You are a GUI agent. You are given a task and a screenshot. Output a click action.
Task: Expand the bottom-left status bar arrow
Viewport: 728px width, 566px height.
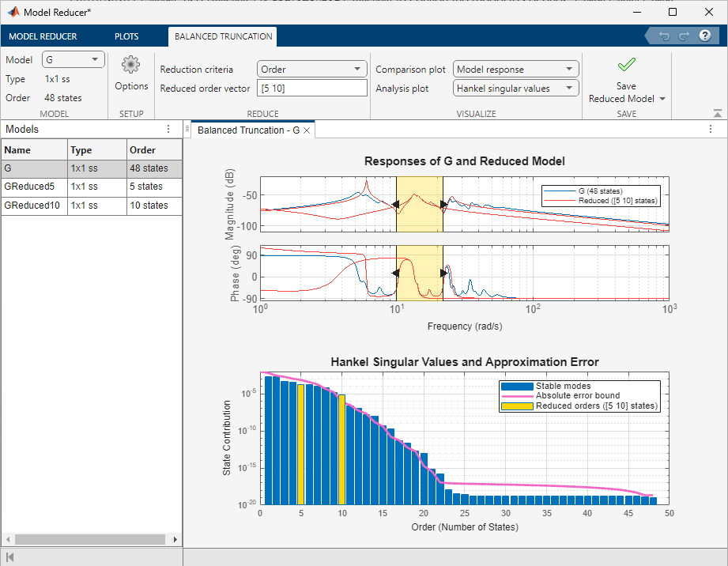9,557
